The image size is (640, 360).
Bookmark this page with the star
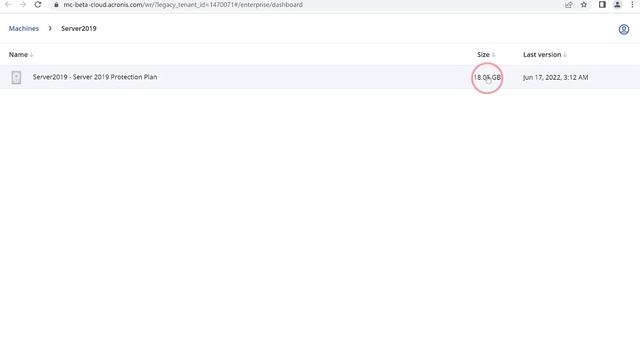584,5
